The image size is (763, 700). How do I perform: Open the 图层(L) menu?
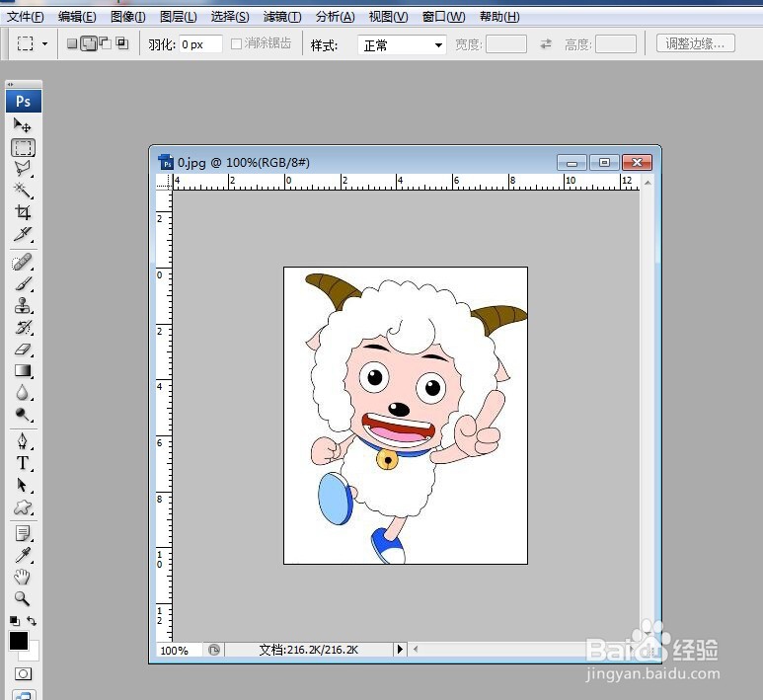tap(179, 17)
